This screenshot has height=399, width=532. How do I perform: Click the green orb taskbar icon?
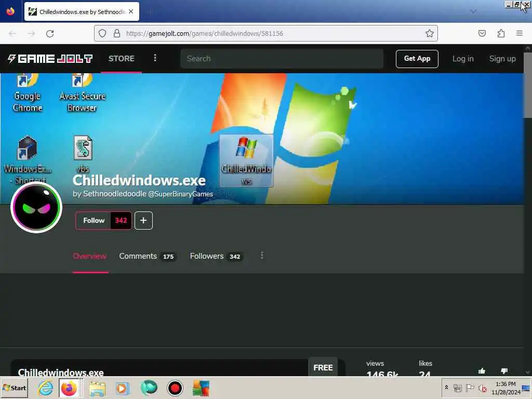click(149, 388)
